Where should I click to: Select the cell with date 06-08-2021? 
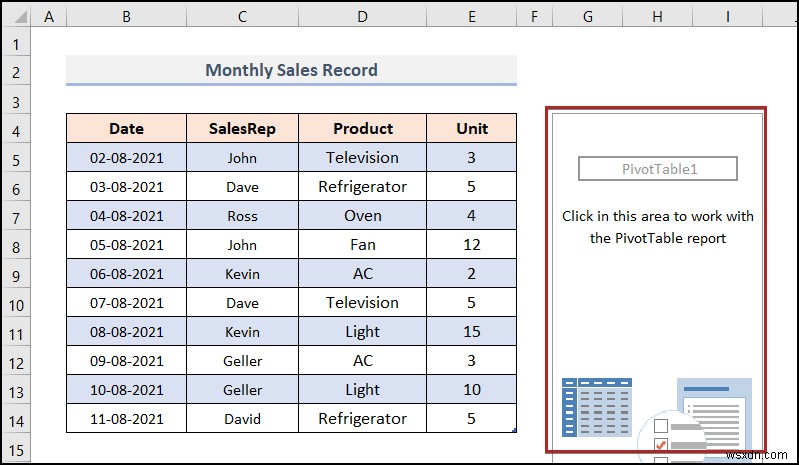(126, 273)
